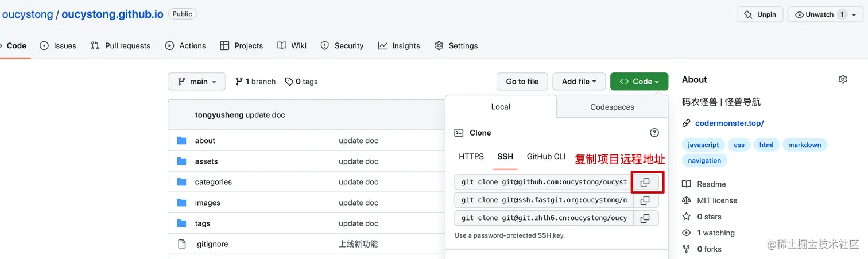Click the folder icon beside categories
868x259 pixels.
(182, 182)
